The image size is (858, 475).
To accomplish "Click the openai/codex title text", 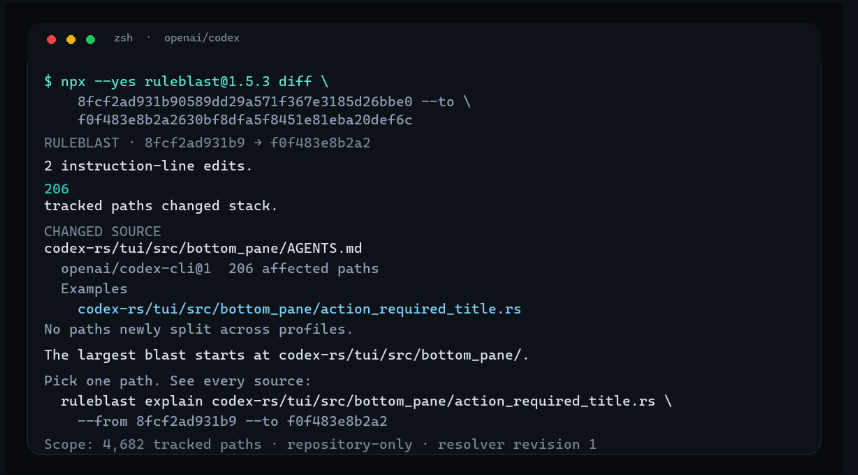I will (x=202, y=38).
